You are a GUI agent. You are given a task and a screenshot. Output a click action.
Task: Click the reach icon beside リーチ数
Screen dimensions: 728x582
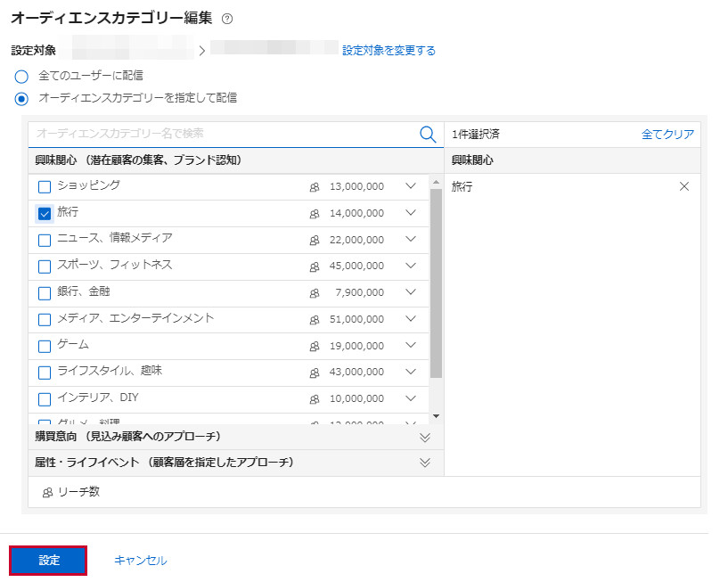pyautogui.click(x=47, y=493)
